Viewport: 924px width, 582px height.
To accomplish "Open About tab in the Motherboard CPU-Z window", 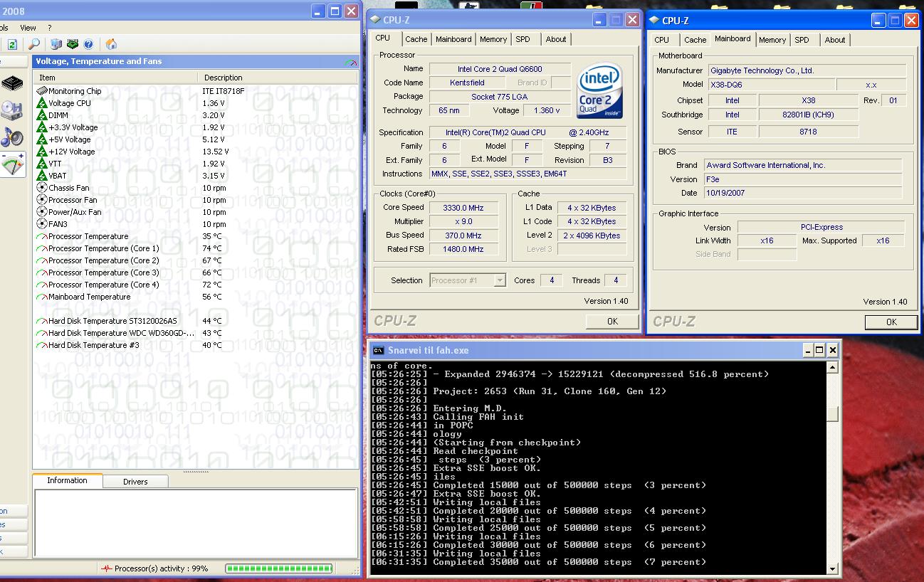I will click(835, 41).
